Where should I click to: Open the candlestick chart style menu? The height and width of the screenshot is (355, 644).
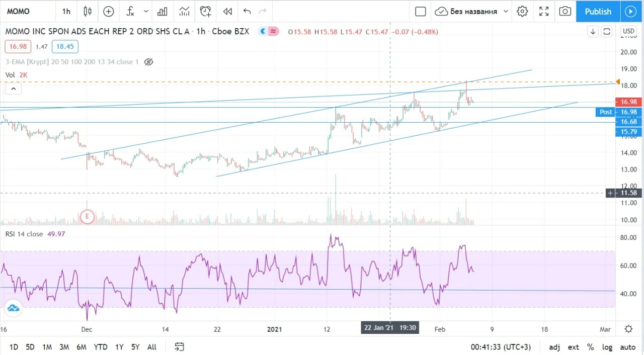(88, 11)
